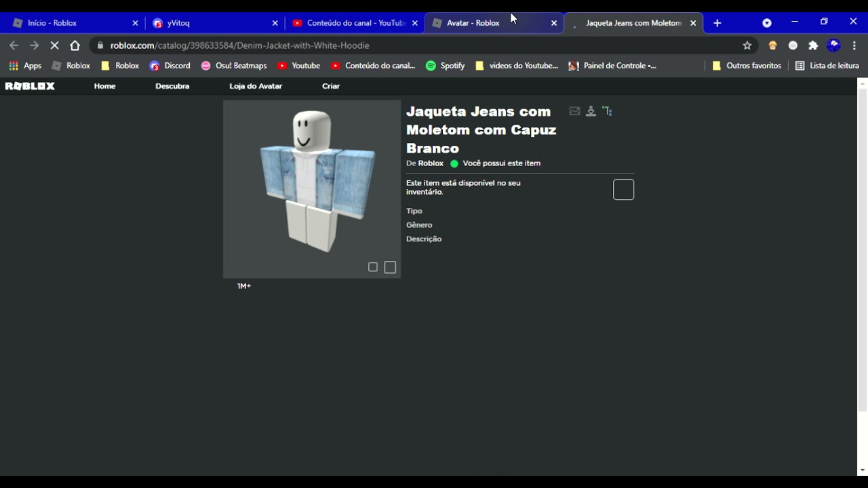Click the image view icon beside the item title
868x488 pixels.
[x=574, y=111]
